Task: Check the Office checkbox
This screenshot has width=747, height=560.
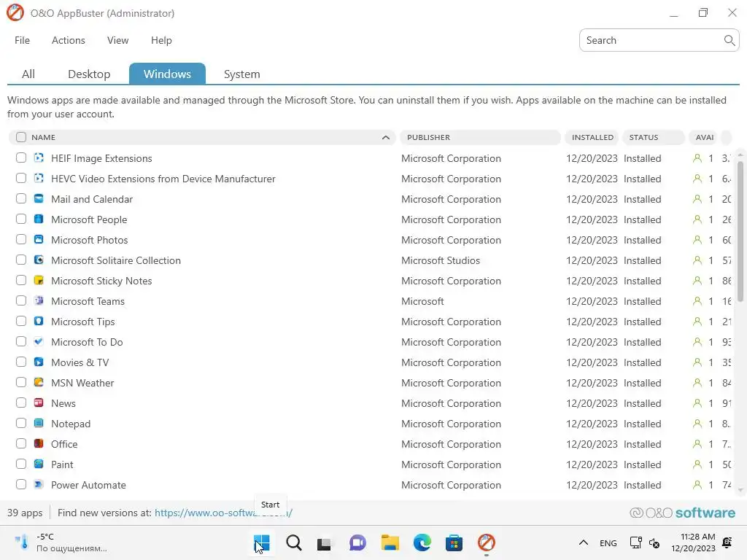Action: click(x=21, y=443)
